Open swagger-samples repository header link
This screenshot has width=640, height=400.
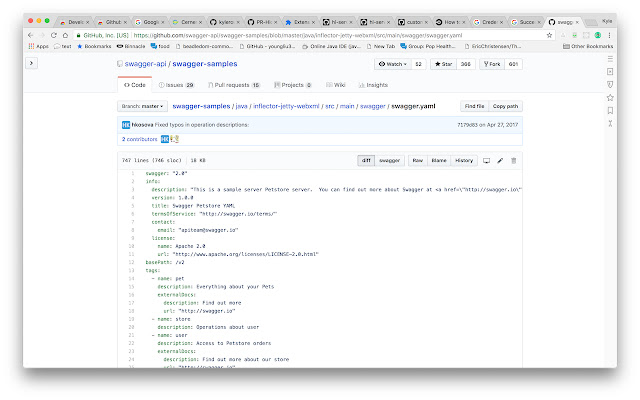click(204, 64)
